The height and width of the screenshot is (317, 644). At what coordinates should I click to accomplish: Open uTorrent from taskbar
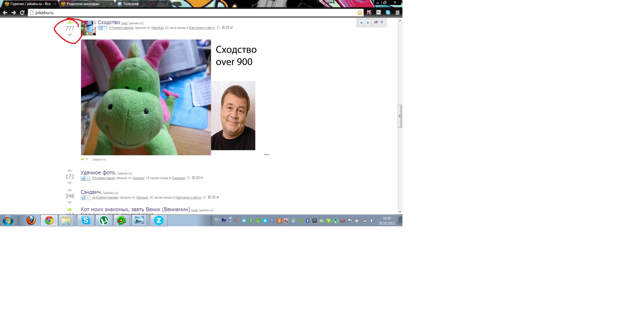[x=104, y=220]
